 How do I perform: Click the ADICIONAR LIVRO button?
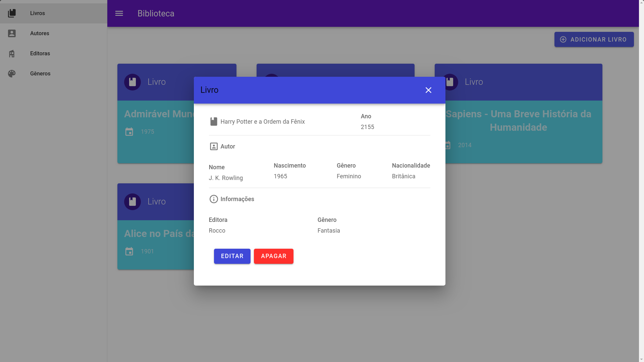(594, 40)
